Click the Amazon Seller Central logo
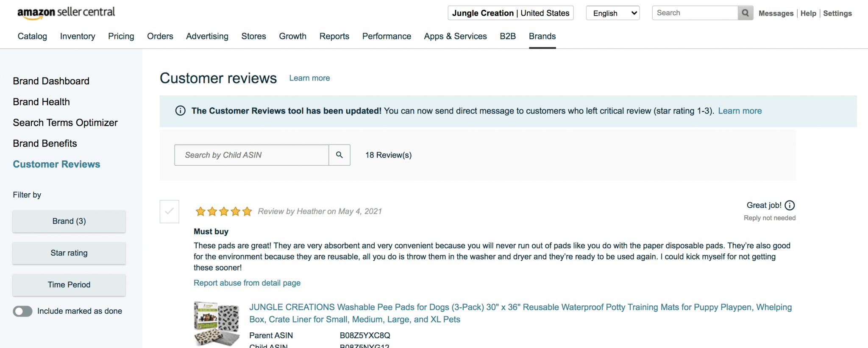This screenshot has height=348, width=868. pos(66,13)
